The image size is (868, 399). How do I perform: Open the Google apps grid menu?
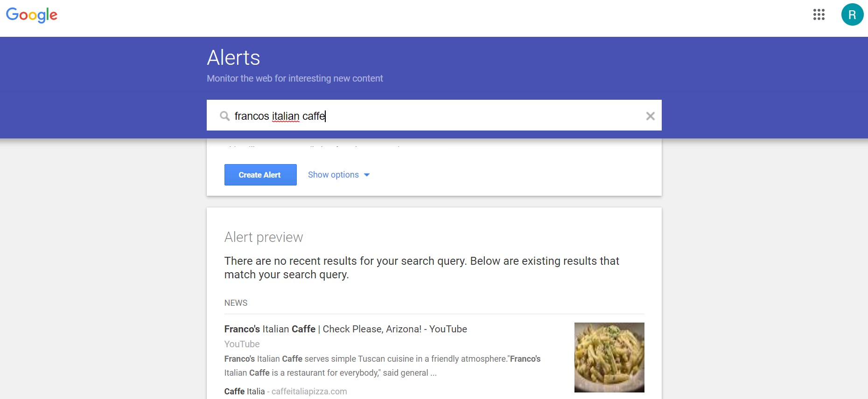[x=819, y=14]
